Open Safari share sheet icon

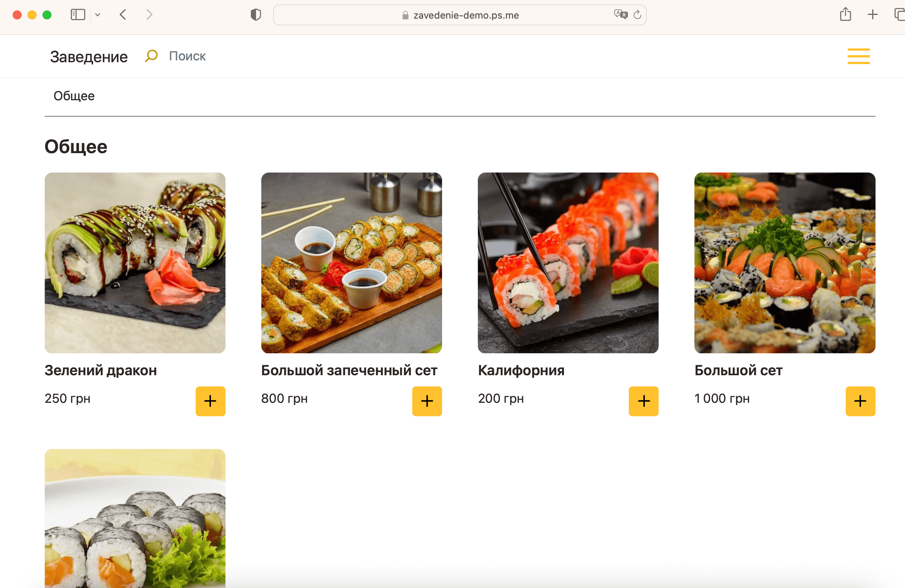[845, 15]
